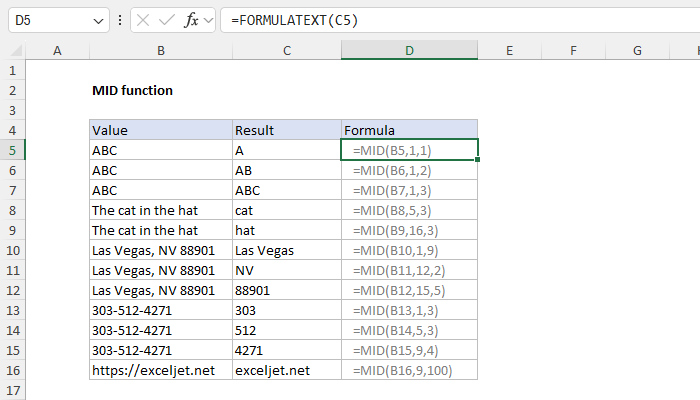Select cell with =MID(B5,1,1)
700x400 pixels.
click(409, 150)
